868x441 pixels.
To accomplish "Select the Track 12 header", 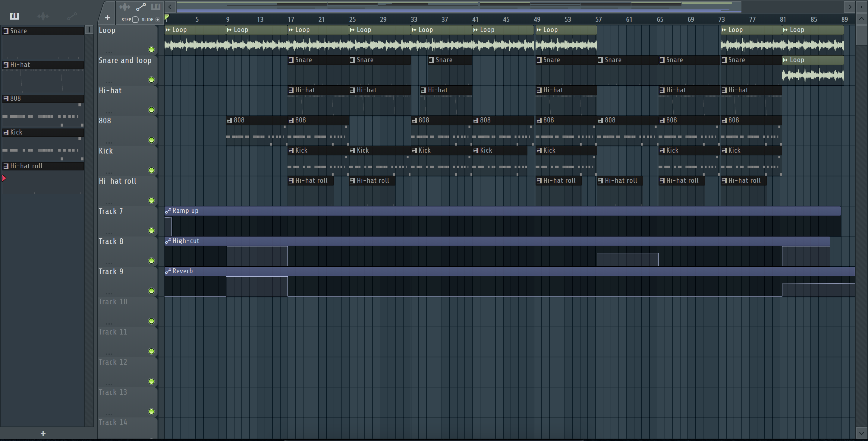I will [x=127, y=372].
